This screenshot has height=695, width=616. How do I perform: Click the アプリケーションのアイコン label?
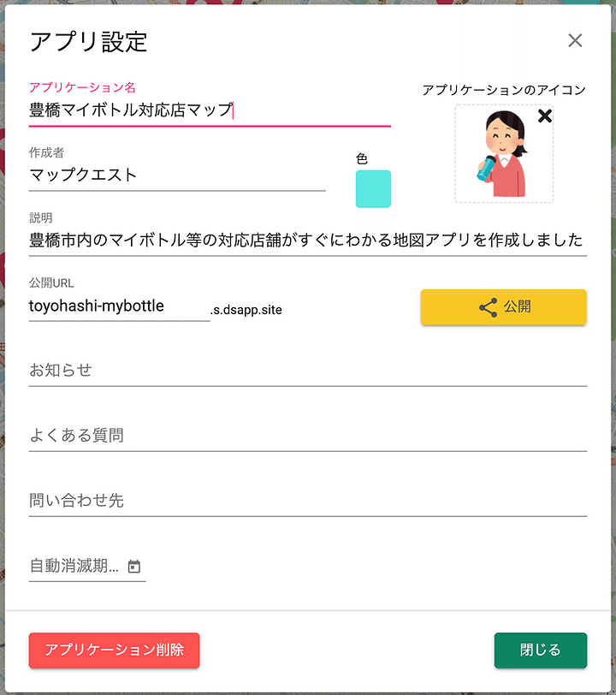click(504, 90)
